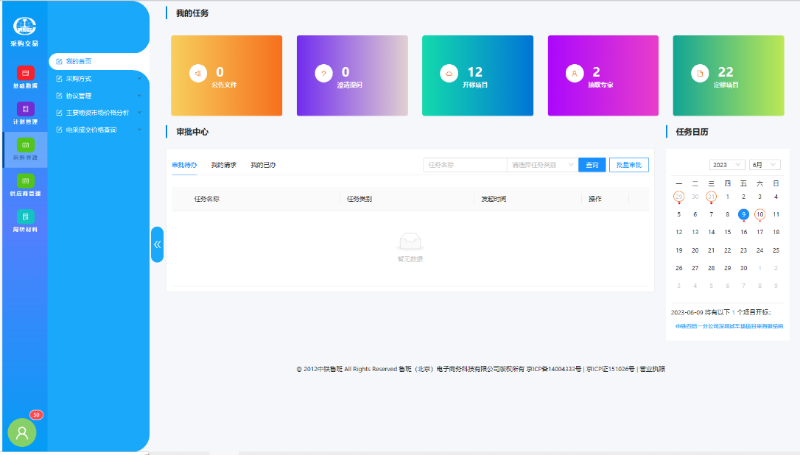Open the red 基础数据 module icon
800x455 pixels.
tap(25, 73)
